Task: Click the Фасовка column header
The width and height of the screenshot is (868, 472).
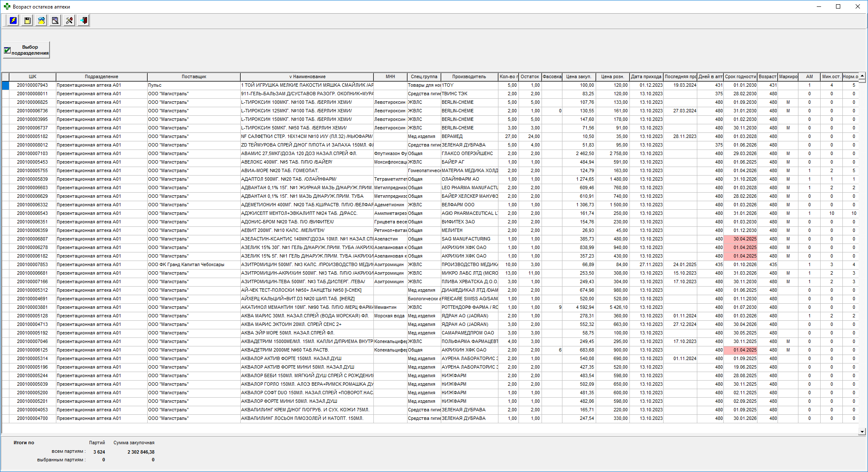Action: pyautogui.click(x=552, y=77)
